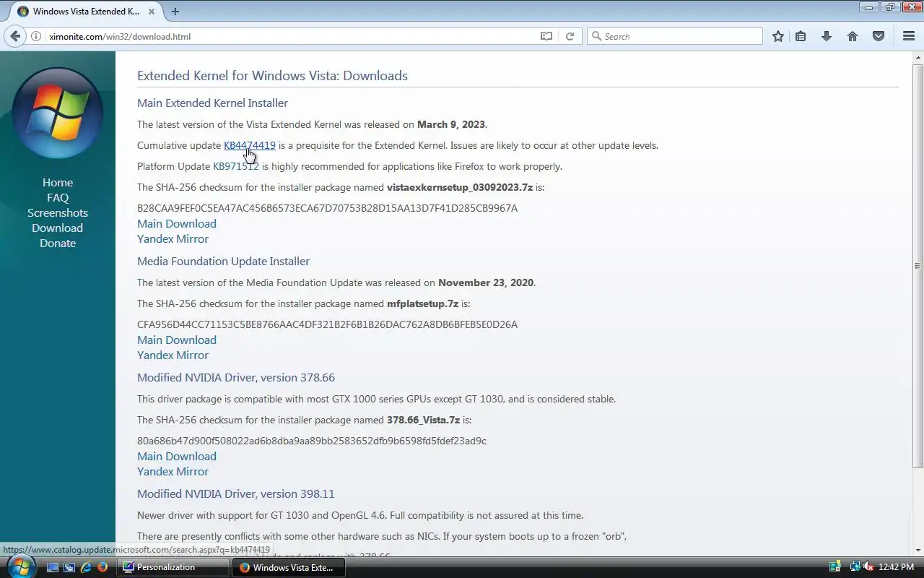
Task: Open the network tray icon
Action: 855,567
